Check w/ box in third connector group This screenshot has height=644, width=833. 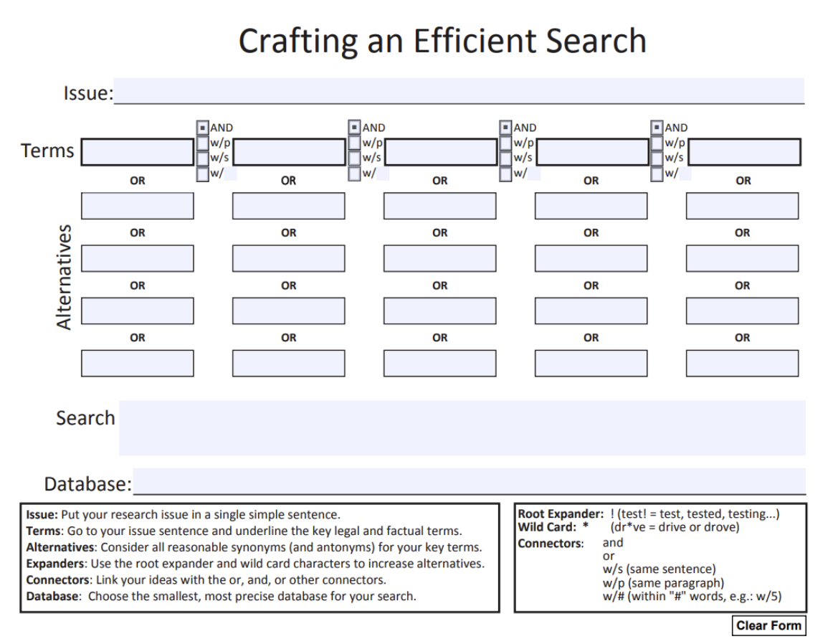point(506,173)
